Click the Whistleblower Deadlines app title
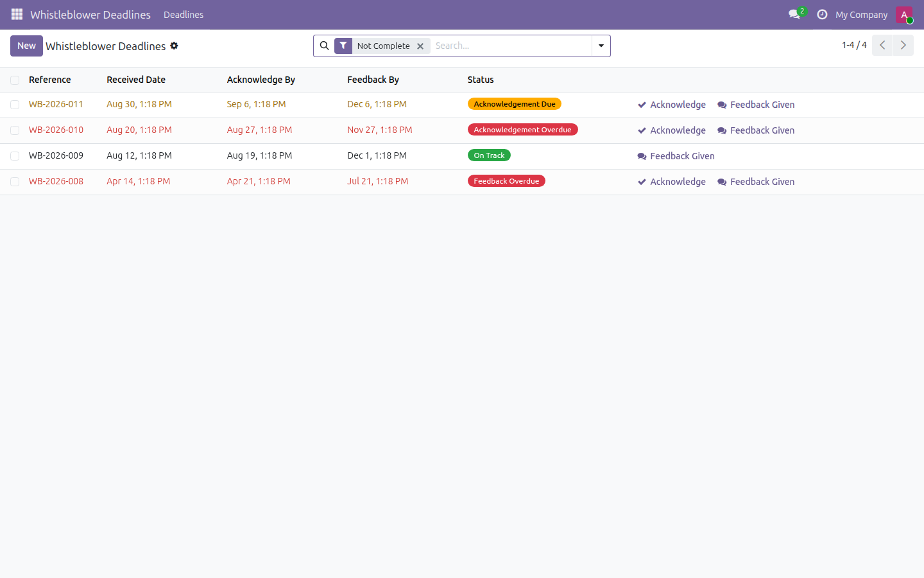 pos(90,15)
